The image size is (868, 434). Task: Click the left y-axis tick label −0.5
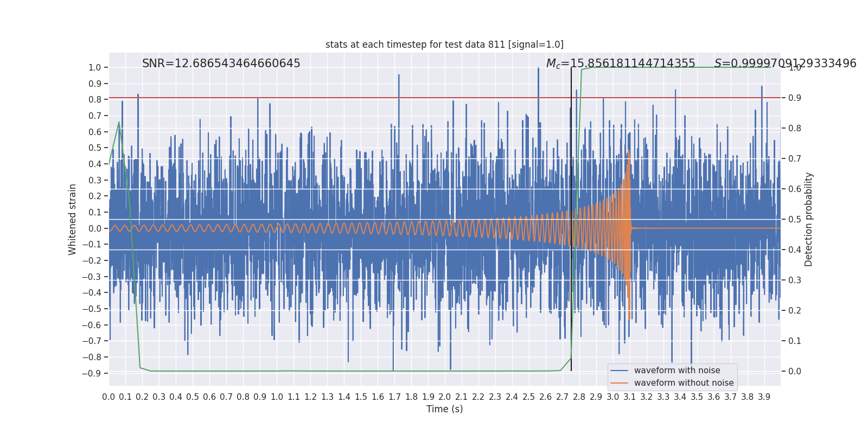[x=92, y=309]
